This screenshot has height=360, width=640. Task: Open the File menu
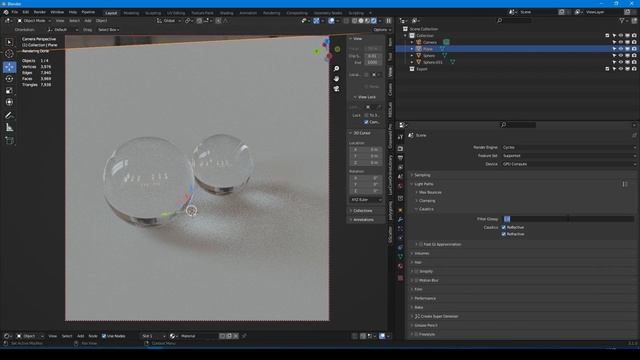15,12
